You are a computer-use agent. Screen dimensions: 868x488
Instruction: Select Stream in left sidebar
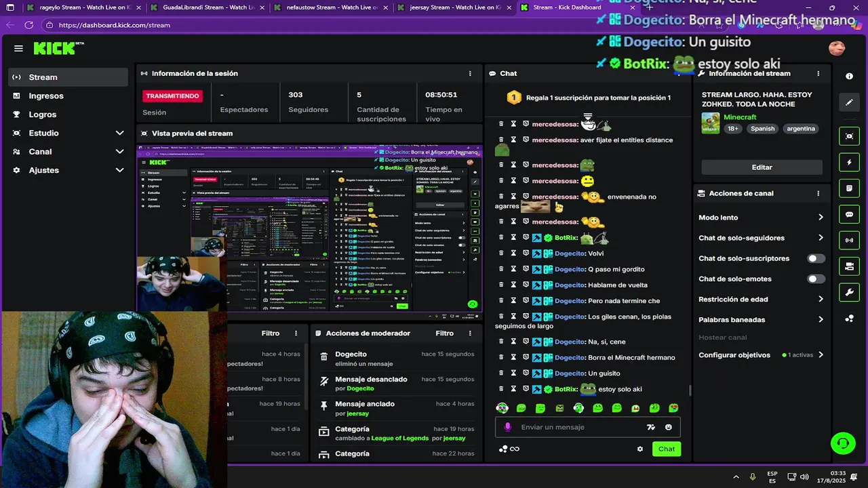coord(68,77)
